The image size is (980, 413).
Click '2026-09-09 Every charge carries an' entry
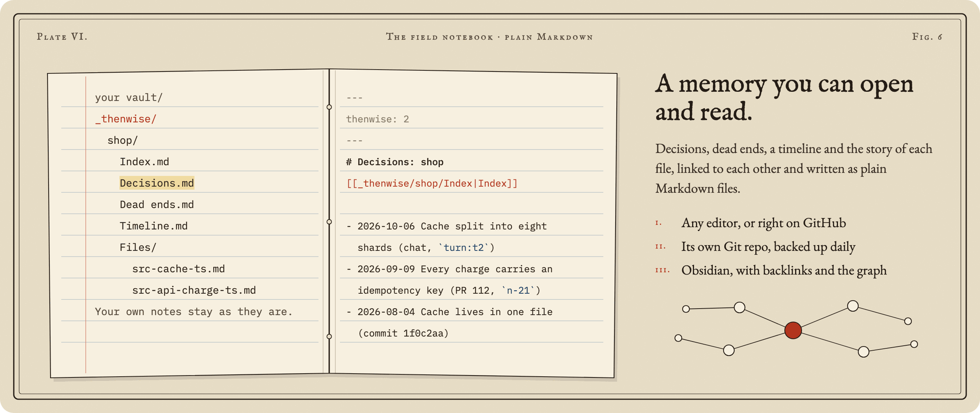point(455,269)
